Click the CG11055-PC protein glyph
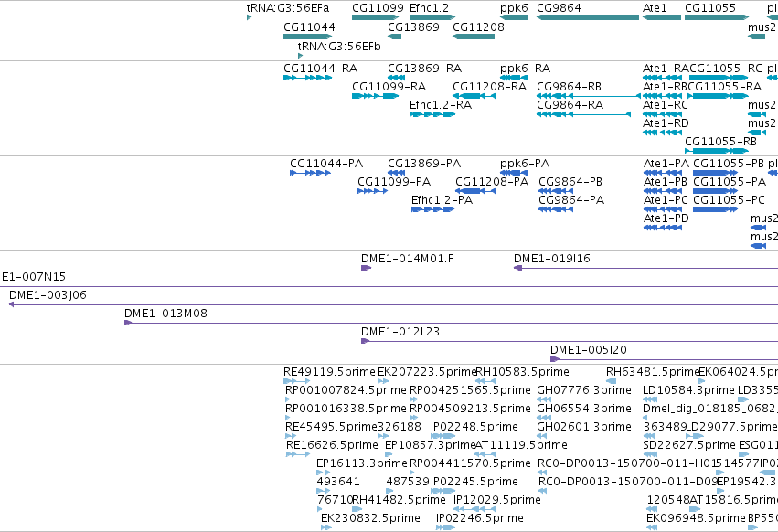This screenshot has width=778, height=532. [x=715, y=209]
